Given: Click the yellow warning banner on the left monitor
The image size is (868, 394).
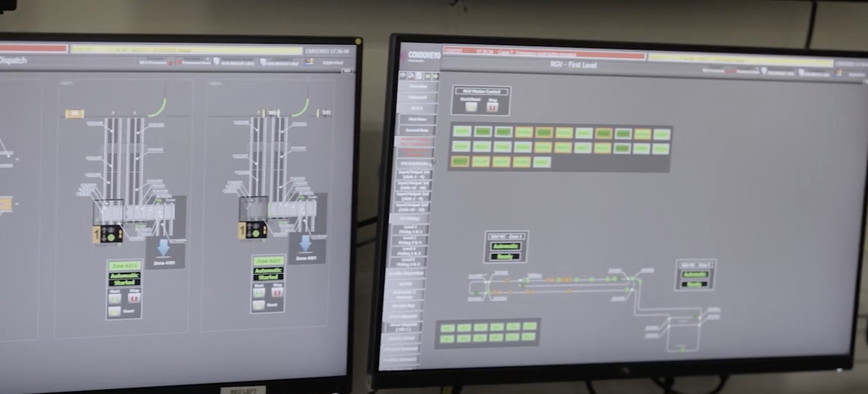Looking at the screenshot, I should [186, 50].
